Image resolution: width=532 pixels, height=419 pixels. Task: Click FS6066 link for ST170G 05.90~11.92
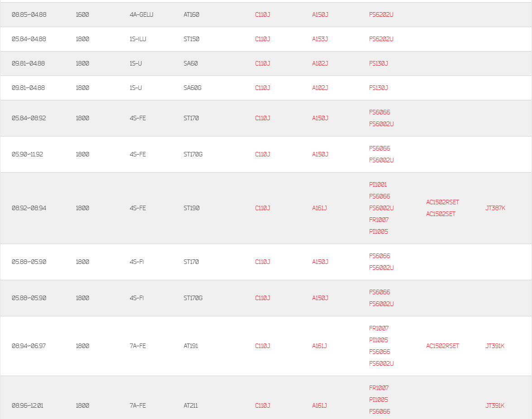click(x=379, y=148)
